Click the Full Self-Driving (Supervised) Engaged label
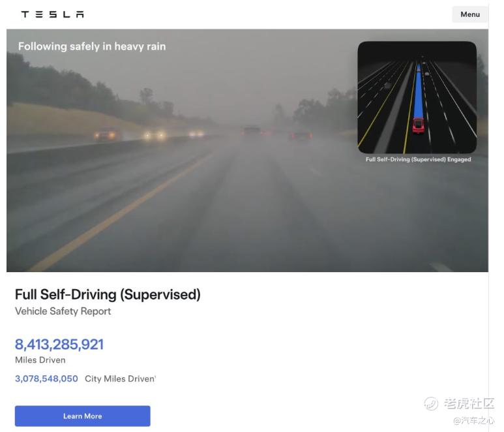Screen dimensions: 504x432 [x=418, y=159]
